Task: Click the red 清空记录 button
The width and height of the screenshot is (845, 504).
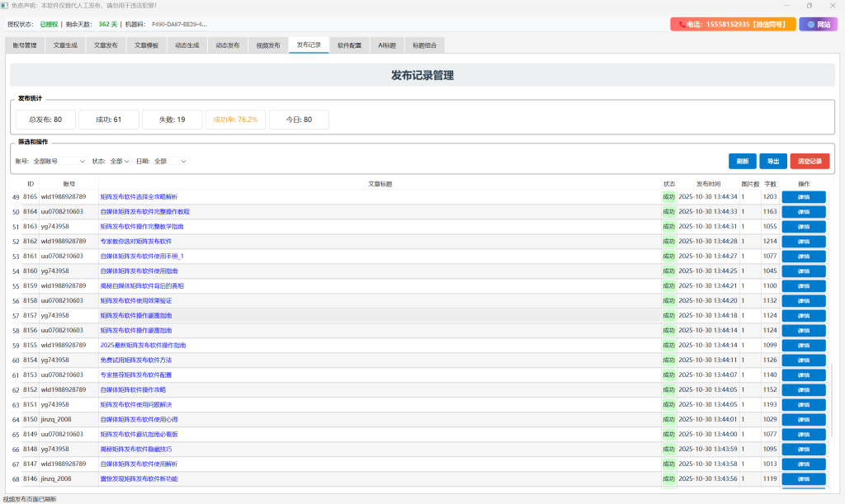Action: tap(810, 162)
